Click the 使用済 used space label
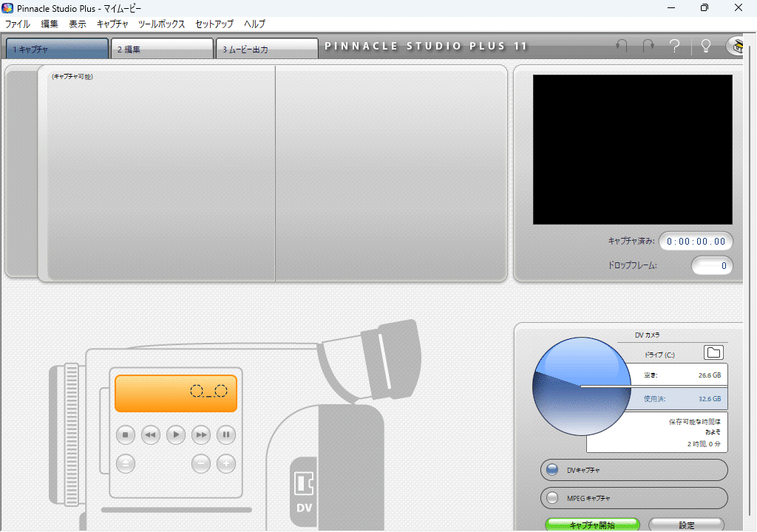The width and height of the screenshot is (757, 532). click(x=655, y=399)
